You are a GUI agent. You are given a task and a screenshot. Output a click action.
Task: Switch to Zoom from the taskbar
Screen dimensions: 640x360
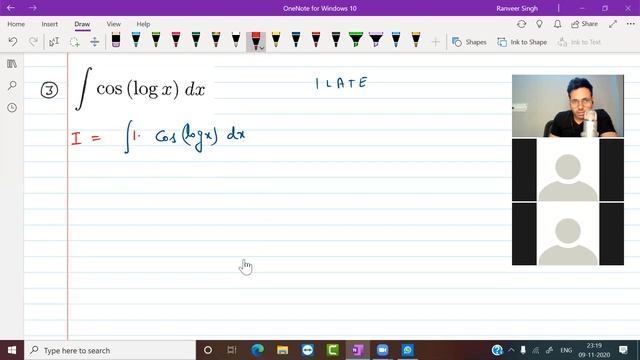(382, 350)
